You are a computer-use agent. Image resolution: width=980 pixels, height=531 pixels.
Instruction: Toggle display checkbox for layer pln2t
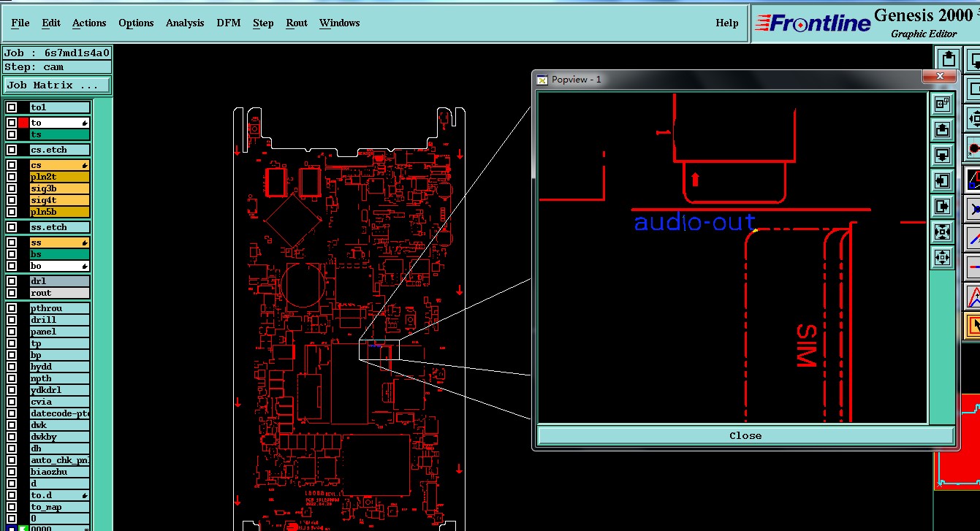pyautogui.click(x=12, y=177)
